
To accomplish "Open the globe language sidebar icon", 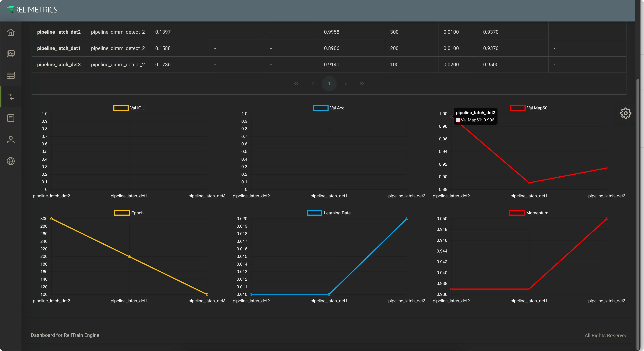I will [x=11, y=161].
